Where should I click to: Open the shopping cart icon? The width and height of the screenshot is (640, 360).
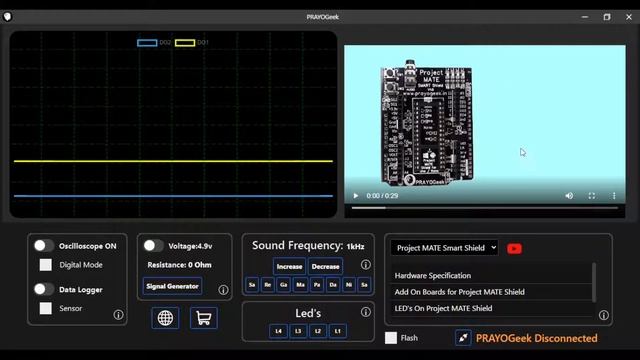click(204, 318)
